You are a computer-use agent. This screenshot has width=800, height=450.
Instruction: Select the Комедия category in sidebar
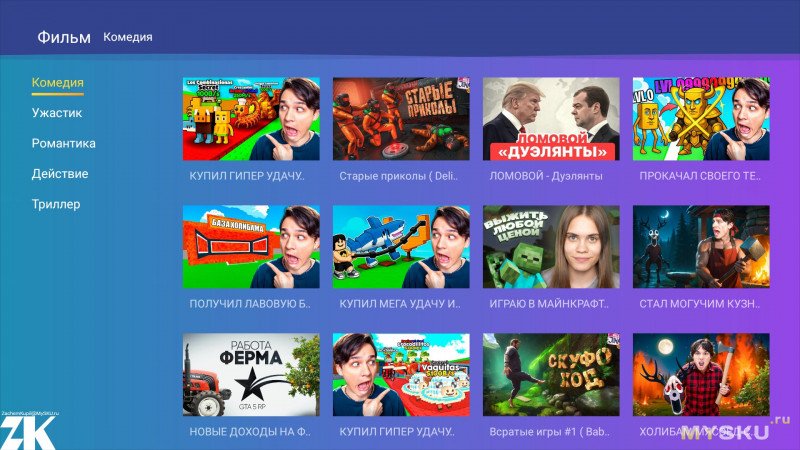pyautogui.click(x=58, y=83)
